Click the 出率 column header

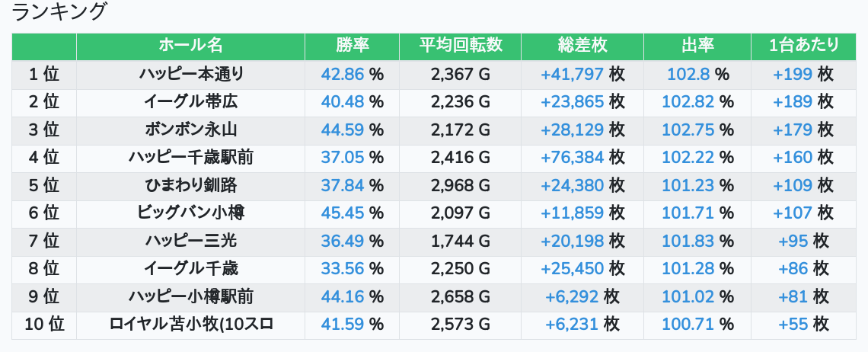tap(697, 46)
